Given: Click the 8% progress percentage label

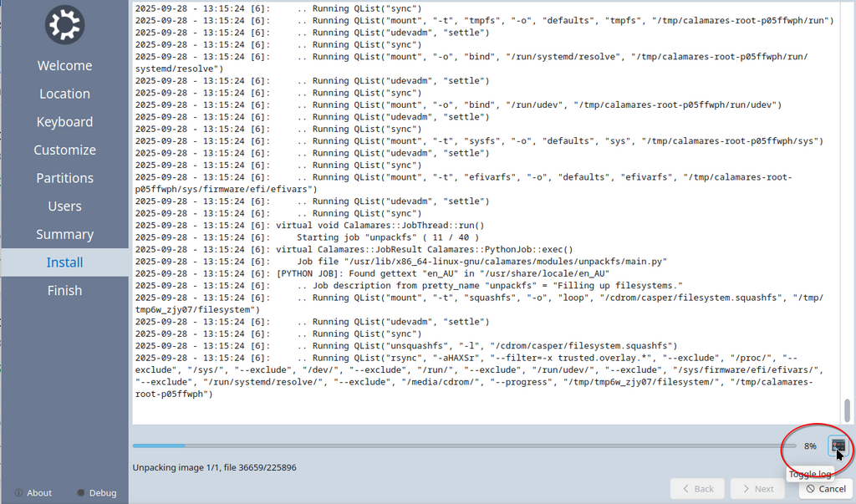Looking at the screenshot, I should (x=810, y=446).
